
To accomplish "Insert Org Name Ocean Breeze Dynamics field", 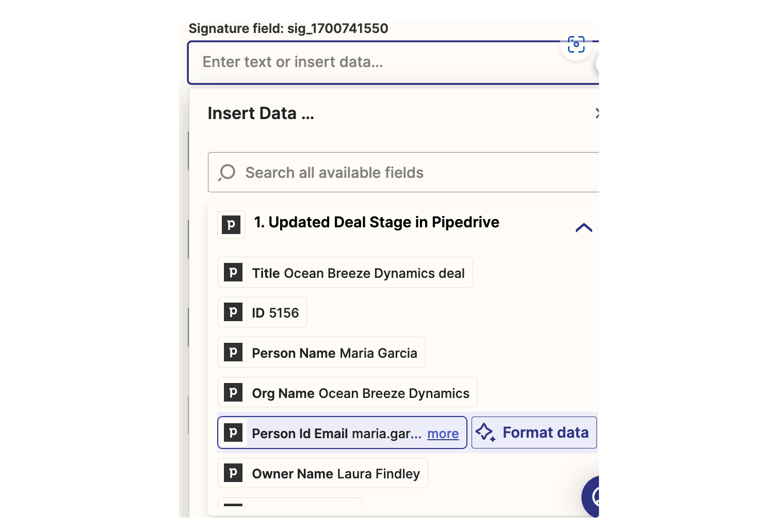I will [347, 393].
